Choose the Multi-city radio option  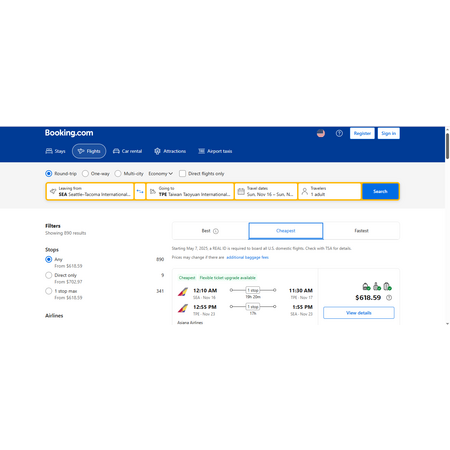point(118,173)
